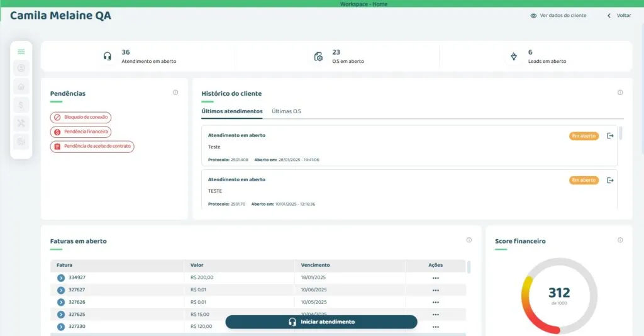This screenshot has width=644, height=336.
Task: Click the '23' O.S em aberto count
Action: (336, 52)
